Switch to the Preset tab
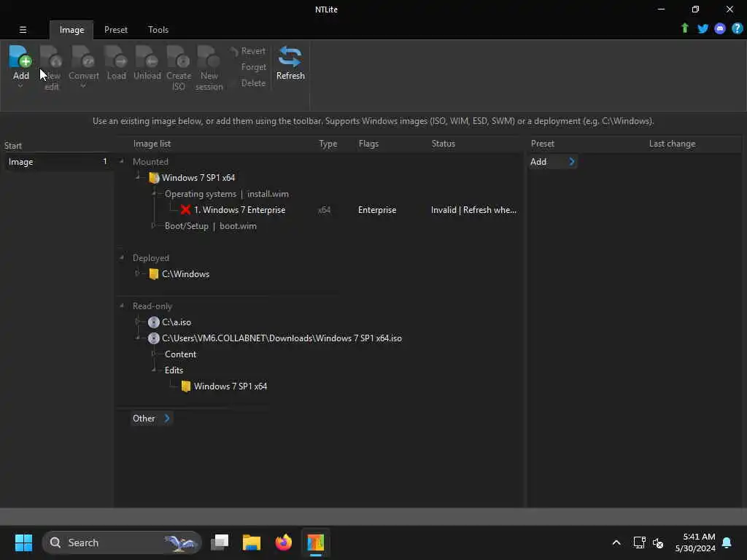Screen dimensions: 747x560 click(x=116, y=29)
